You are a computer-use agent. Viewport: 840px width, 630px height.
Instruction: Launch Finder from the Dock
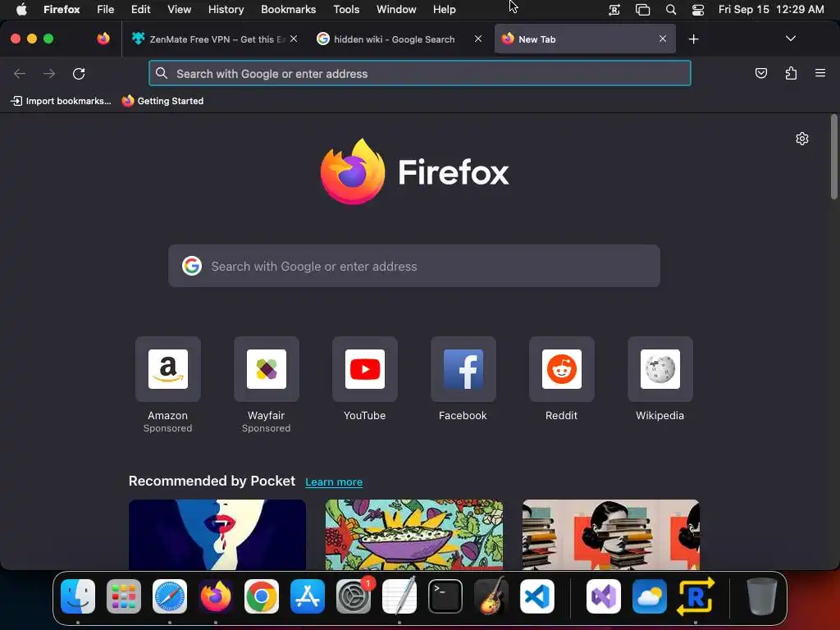[x=78, y=596]
